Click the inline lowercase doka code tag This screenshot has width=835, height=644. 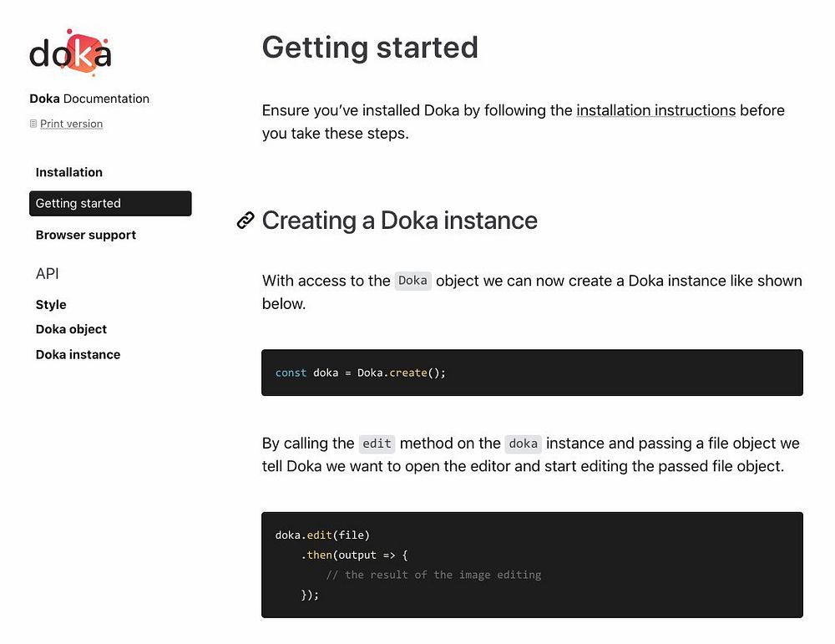pyautogui.click(x=524, y=444)
